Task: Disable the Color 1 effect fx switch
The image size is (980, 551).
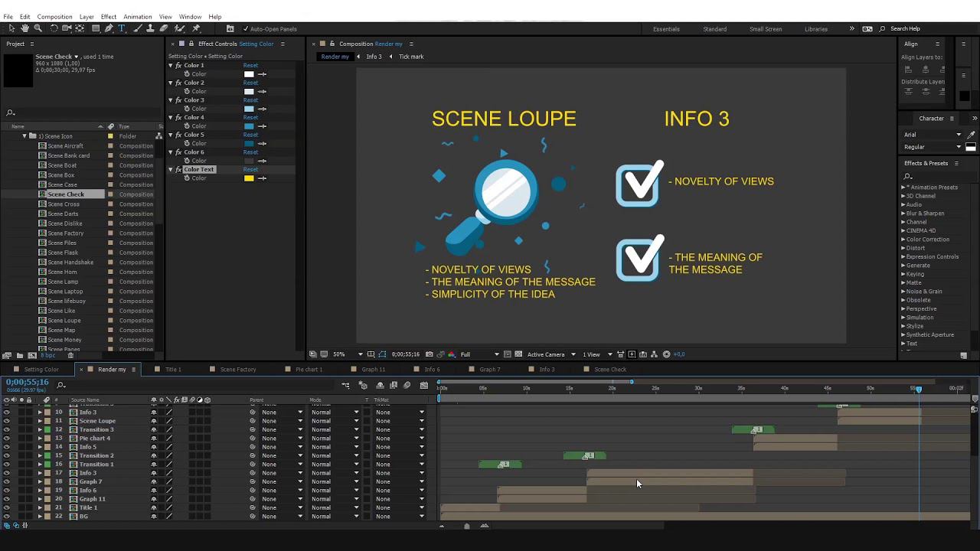Action: click(x=178, y=65)
